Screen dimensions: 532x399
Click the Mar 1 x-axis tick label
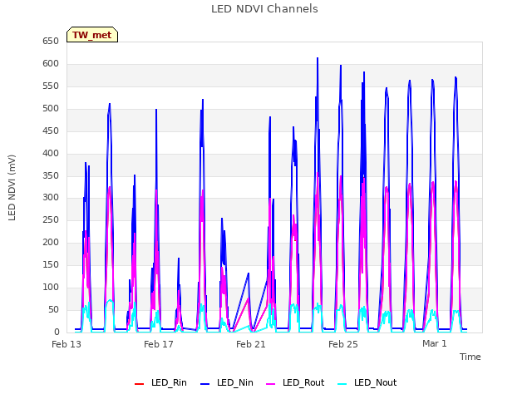pyautogui.click(x=434, y=343)
